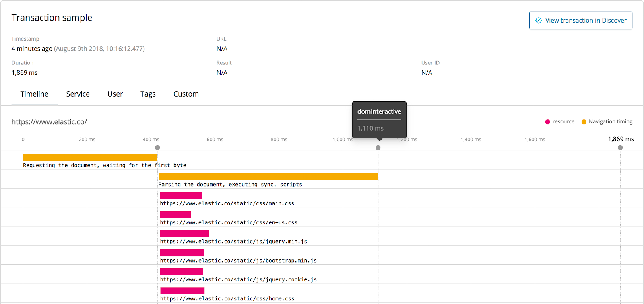Click the compass icon in Discover button
Image resolution: width=644 pixels, height=304 pixels.
click(x=539, y=21)
